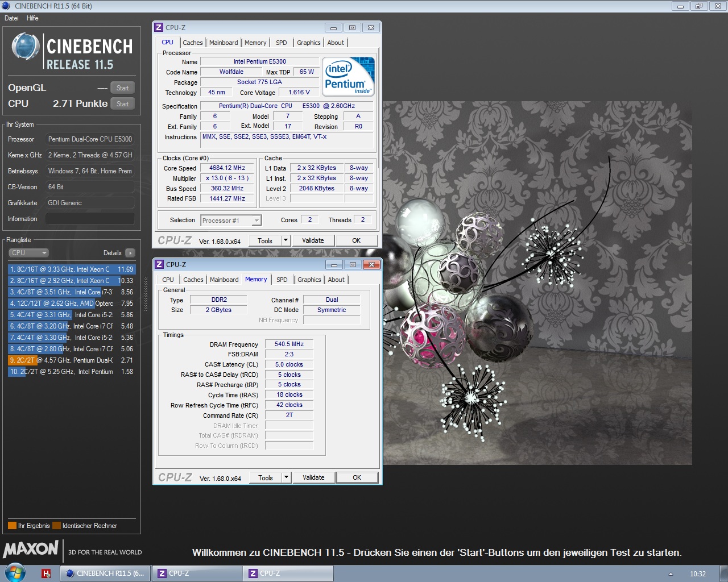Click the orange Ihr Ergebnis legend square

pyautogui.click(x=12, y=526)
